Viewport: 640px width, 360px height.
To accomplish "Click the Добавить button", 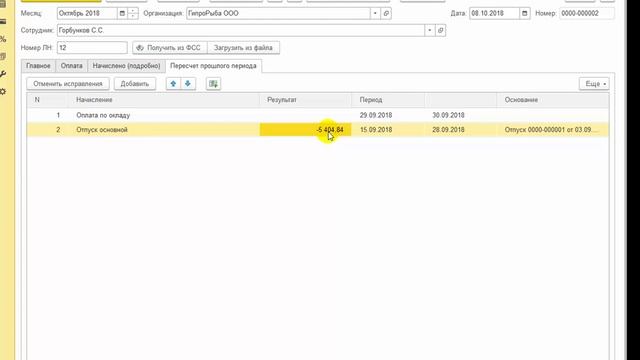I will pos(135,84).
